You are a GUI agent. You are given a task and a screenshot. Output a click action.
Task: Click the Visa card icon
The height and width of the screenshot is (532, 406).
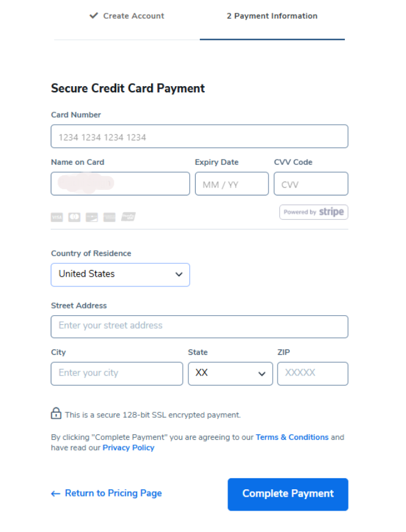(56, 217)
